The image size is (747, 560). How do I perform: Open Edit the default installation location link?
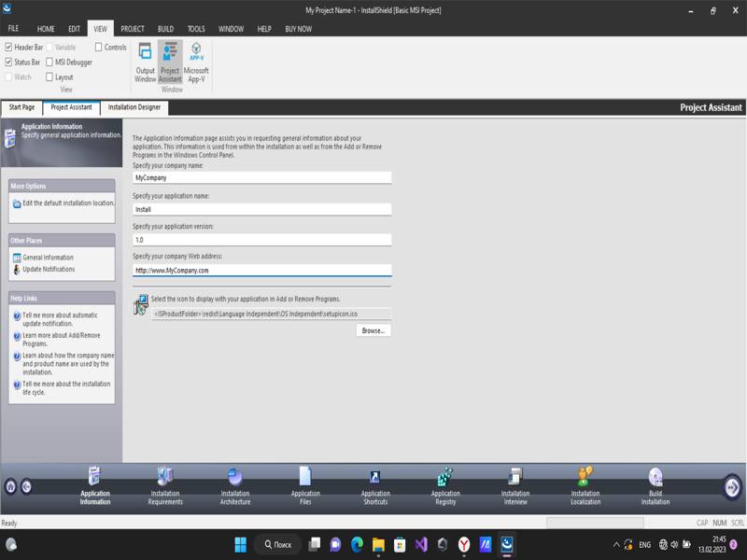click(68, 203)
